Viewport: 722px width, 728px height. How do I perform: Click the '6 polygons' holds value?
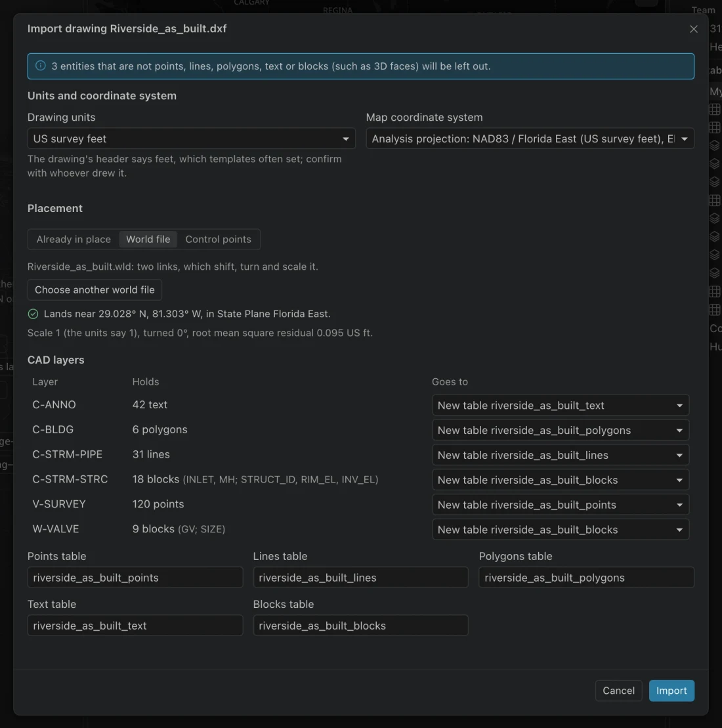tap(159, 429)
